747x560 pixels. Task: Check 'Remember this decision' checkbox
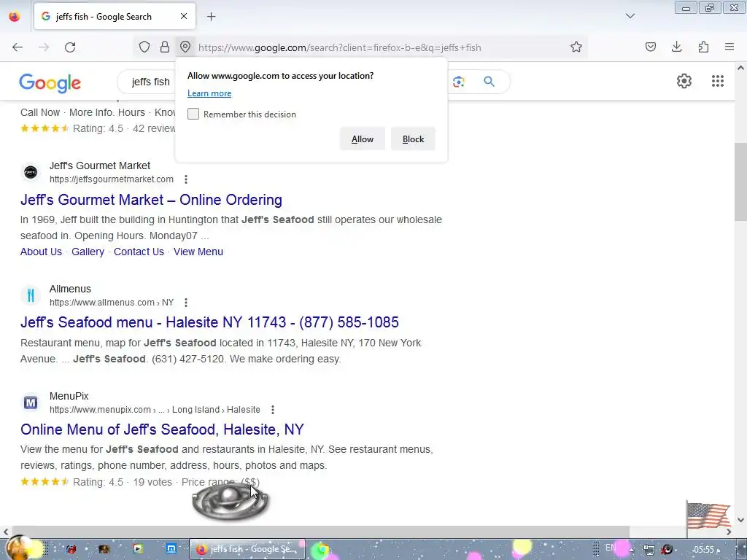(x=193, y=114)
